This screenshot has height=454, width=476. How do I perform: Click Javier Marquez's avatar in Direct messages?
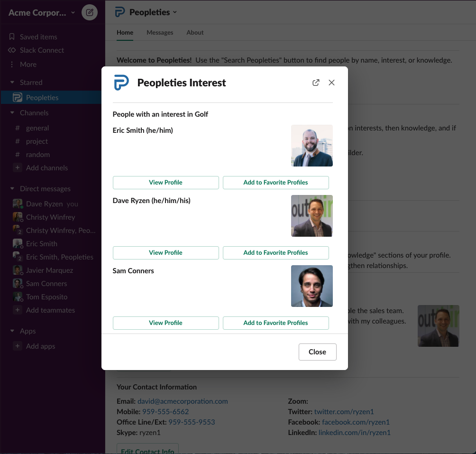18,270
